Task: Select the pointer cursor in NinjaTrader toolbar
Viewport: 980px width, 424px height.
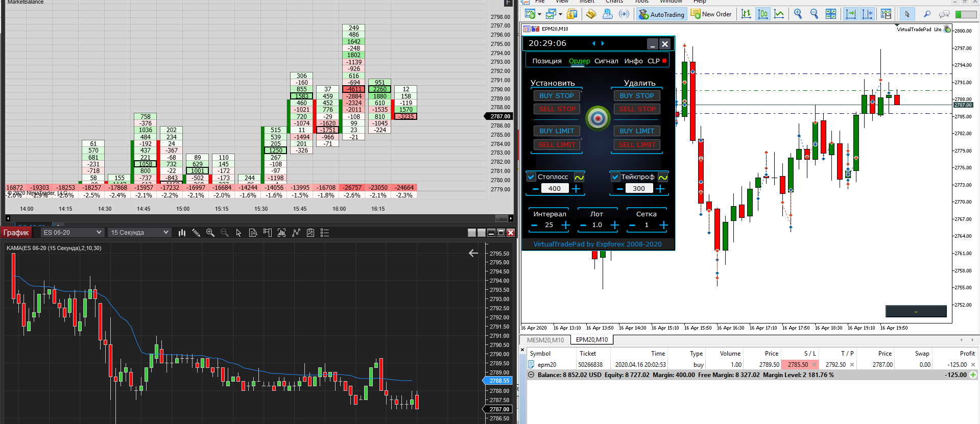Action: [x=238, y=233]
